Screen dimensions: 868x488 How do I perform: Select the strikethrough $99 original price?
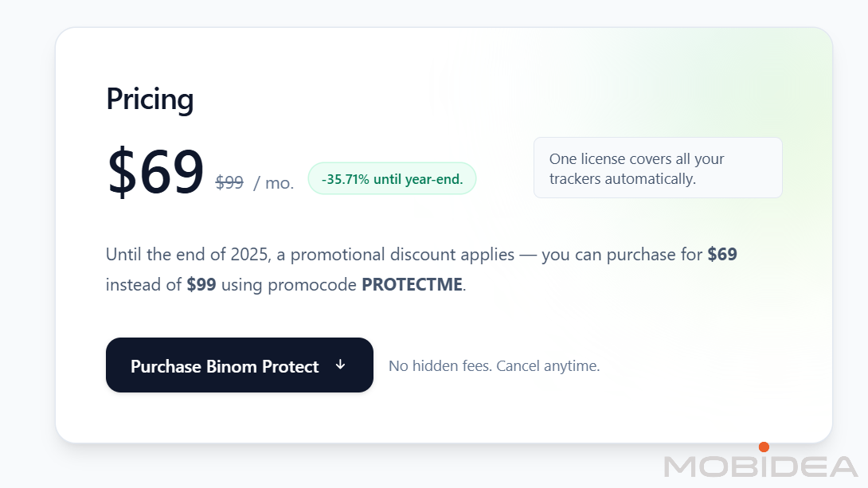coord(229,183)
